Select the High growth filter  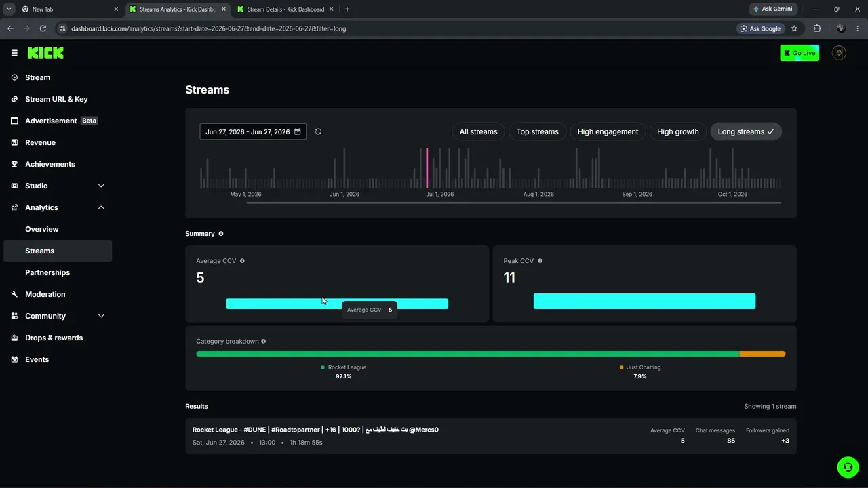pos(677,131)
